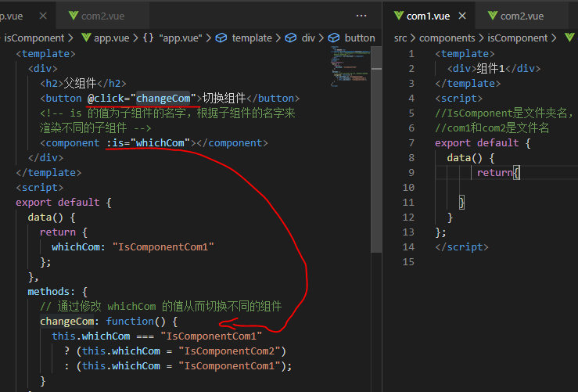Viewport: 578px width, 392px height.
Task: Click export default in left editor
Action: pyautogui.click(x=58, y=203)
